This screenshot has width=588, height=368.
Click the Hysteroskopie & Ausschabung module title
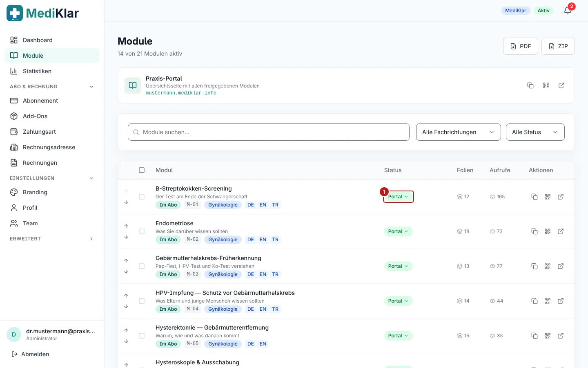tap(197, 362)
